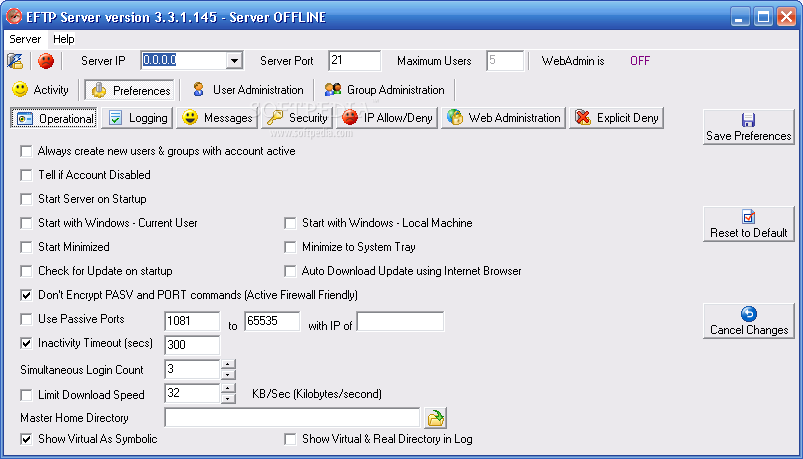Viewport: 803px width, 459px height.
Task: Click the passive port end field 65535
Action: tap(272, 321)
